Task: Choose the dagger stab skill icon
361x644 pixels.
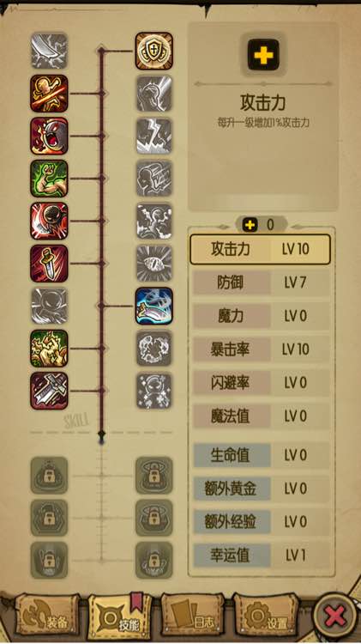Action: coord(49,264)
